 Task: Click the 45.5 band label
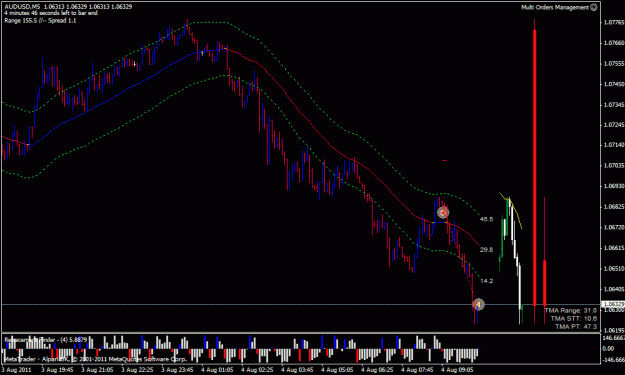pos(486,219)
